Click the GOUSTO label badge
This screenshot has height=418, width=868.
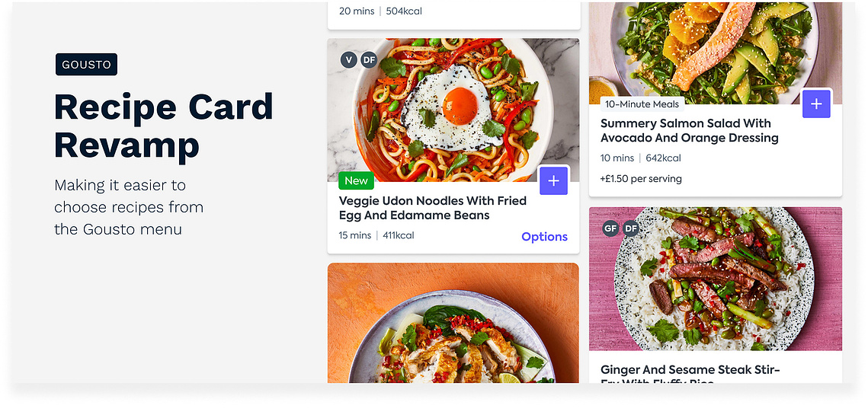(x=86, y=65)
